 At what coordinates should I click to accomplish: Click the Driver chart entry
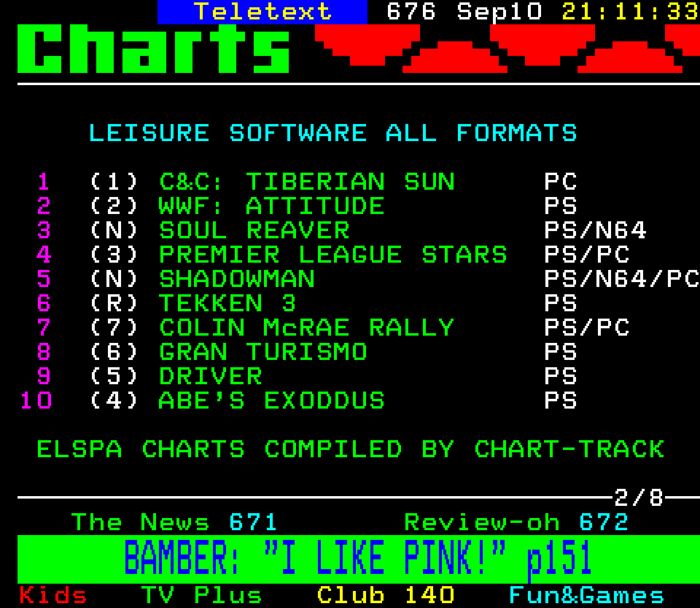pyautogui.click(x=210, y=376)
